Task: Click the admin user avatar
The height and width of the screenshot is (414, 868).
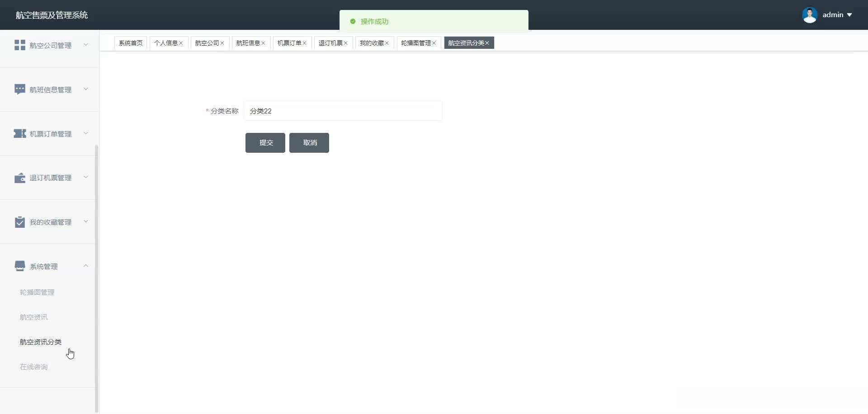Action: tap(810, 15)
